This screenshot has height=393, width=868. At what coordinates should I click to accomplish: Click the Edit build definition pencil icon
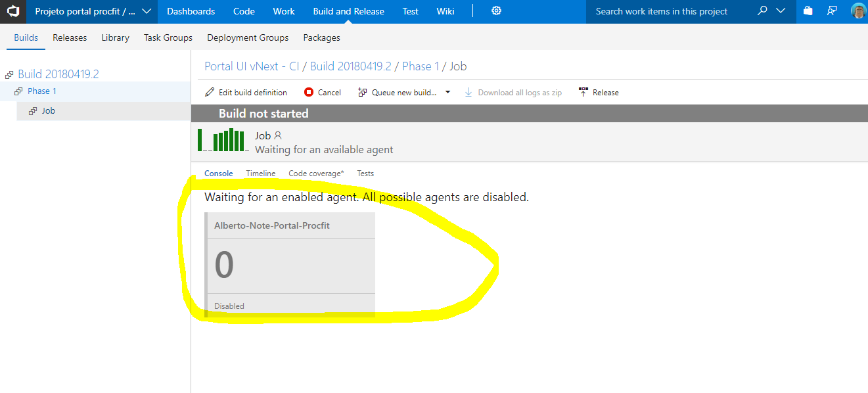210,92
